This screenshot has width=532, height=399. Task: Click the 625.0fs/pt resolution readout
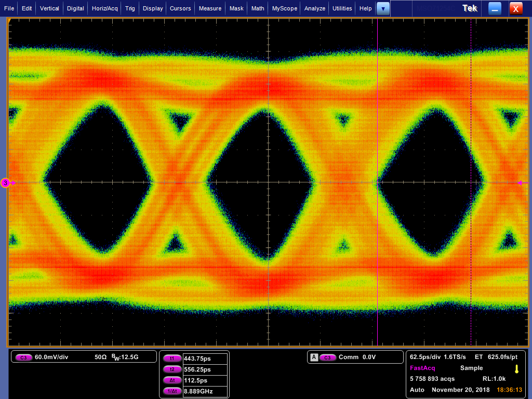pos(502,357)
